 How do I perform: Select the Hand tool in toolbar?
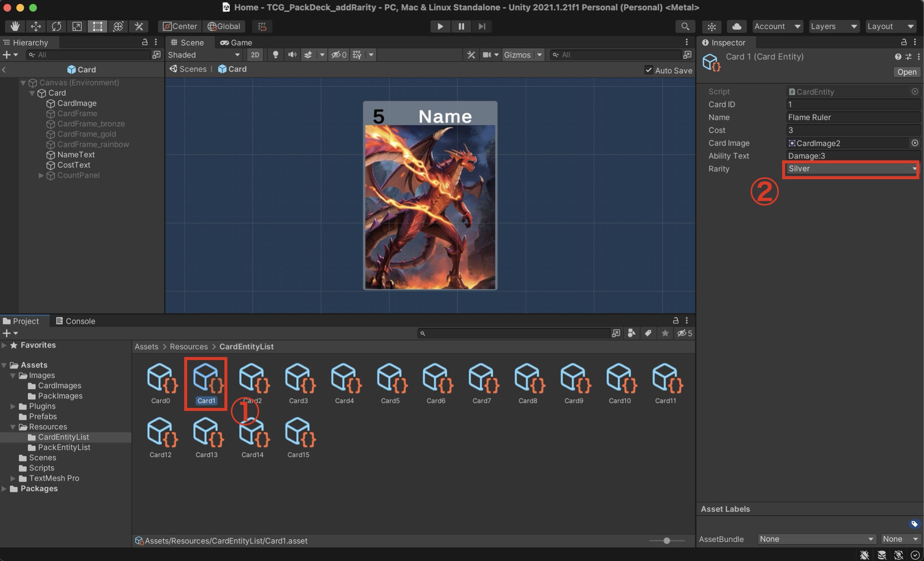click(15, 26)
